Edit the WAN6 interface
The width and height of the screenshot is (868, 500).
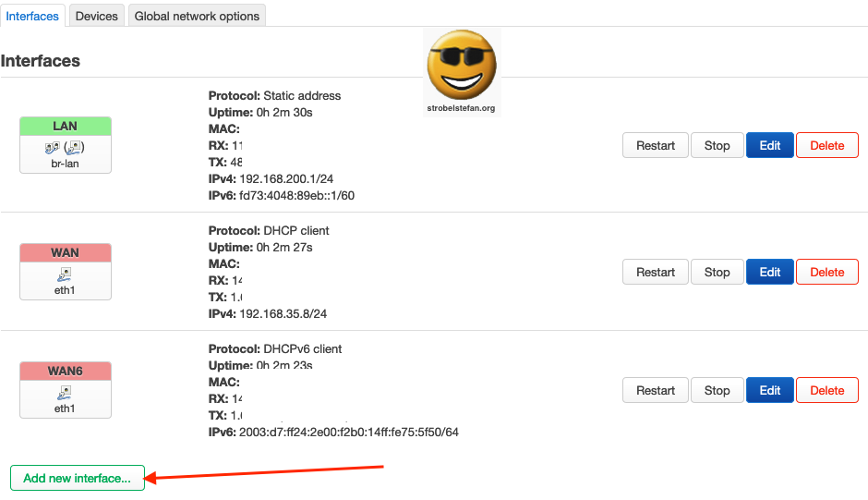tap(769, 390)
